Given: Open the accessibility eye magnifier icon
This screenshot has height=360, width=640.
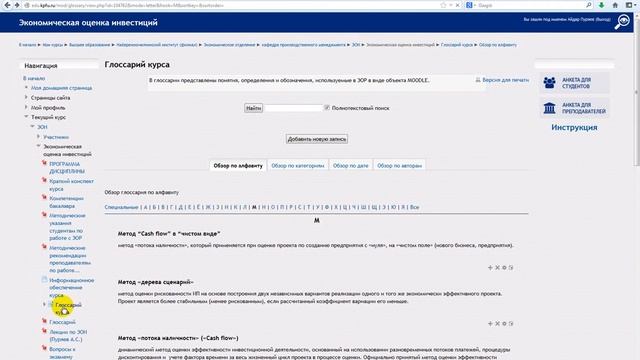Looking at the screenshot, I should pos(622,22).
